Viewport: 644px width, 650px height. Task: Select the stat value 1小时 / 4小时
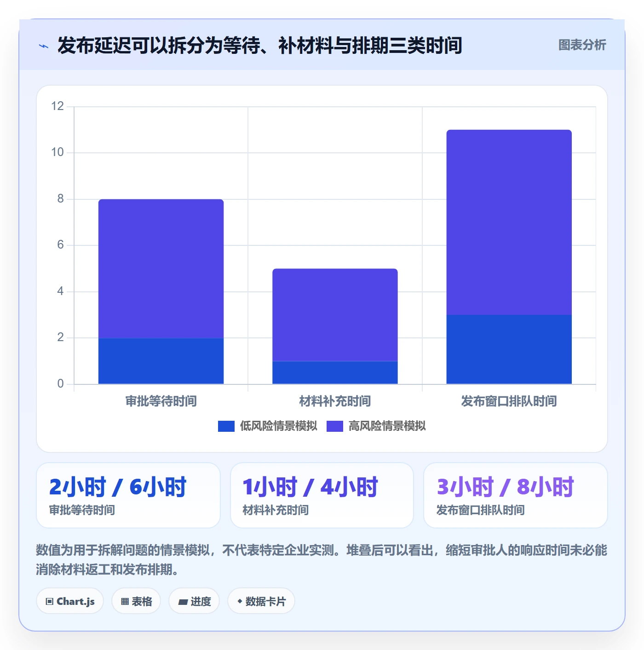tap(310, 487)
